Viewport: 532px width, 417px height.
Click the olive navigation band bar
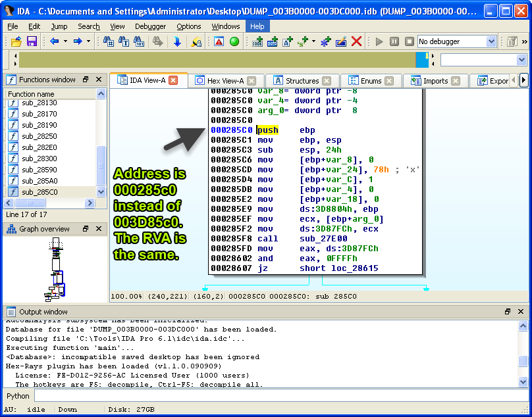point(217,60)
